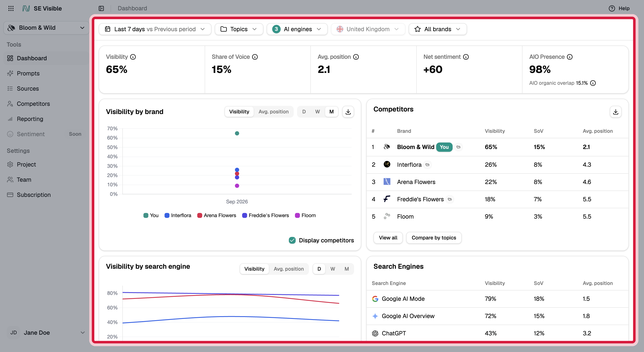The image size is (644, 352).
Task: Open Project settings in sidebar
Action: click(x=46, y=165)
